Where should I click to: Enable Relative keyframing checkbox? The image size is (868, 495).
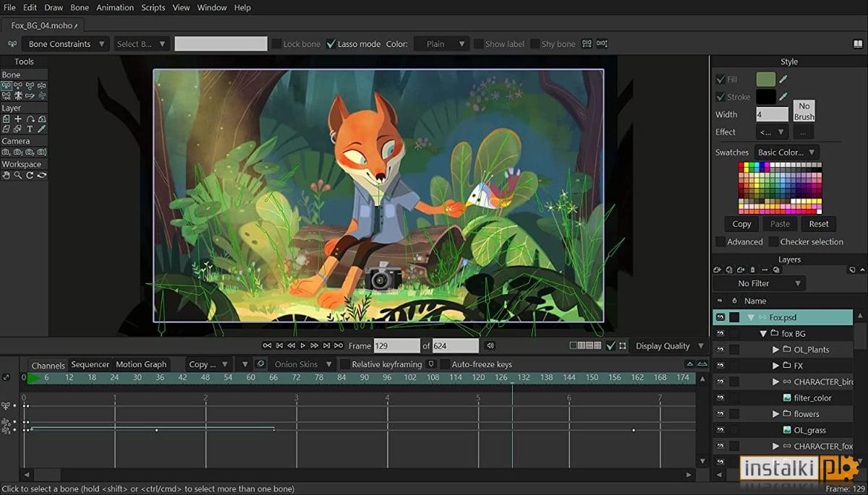(345, 364)
